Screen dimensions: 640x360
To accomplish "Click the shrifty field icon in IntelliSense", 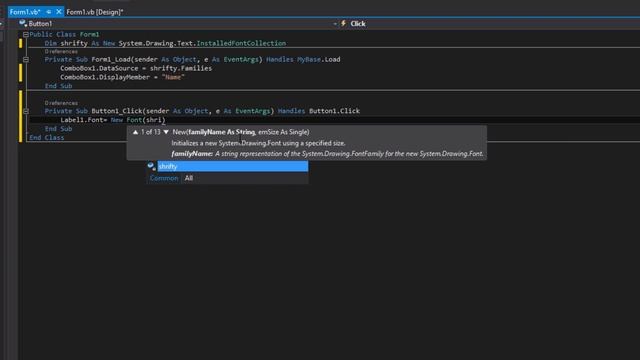I will 151,166.
